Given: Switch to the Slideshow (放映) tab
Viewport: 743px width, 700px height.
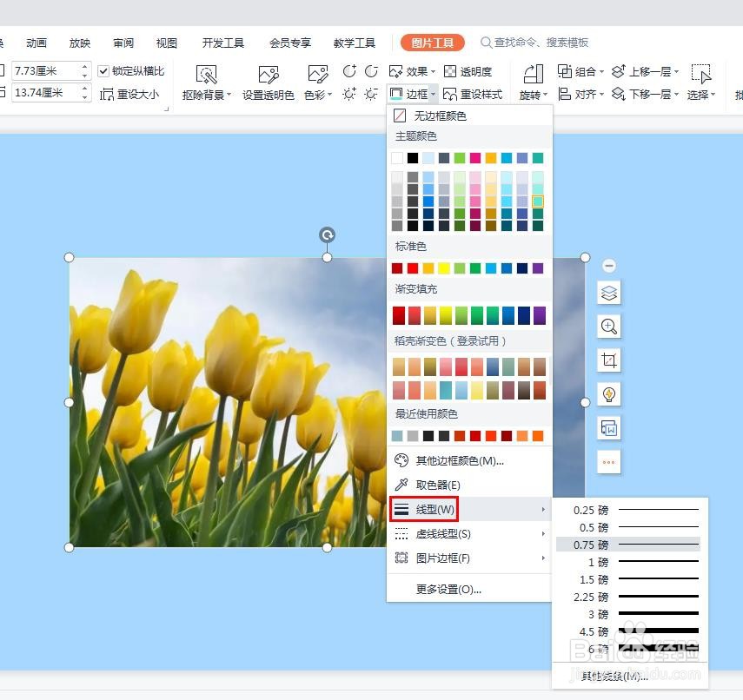Looking at the screenshot, I should click(80, 43).
